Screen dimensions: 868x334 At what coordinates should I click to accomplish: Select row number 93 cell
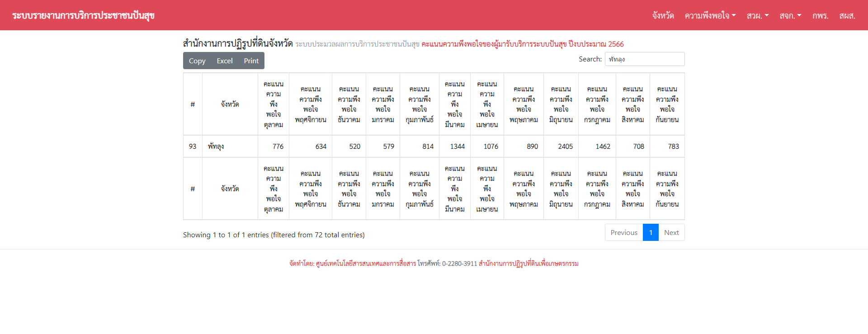tap(193, 146)
